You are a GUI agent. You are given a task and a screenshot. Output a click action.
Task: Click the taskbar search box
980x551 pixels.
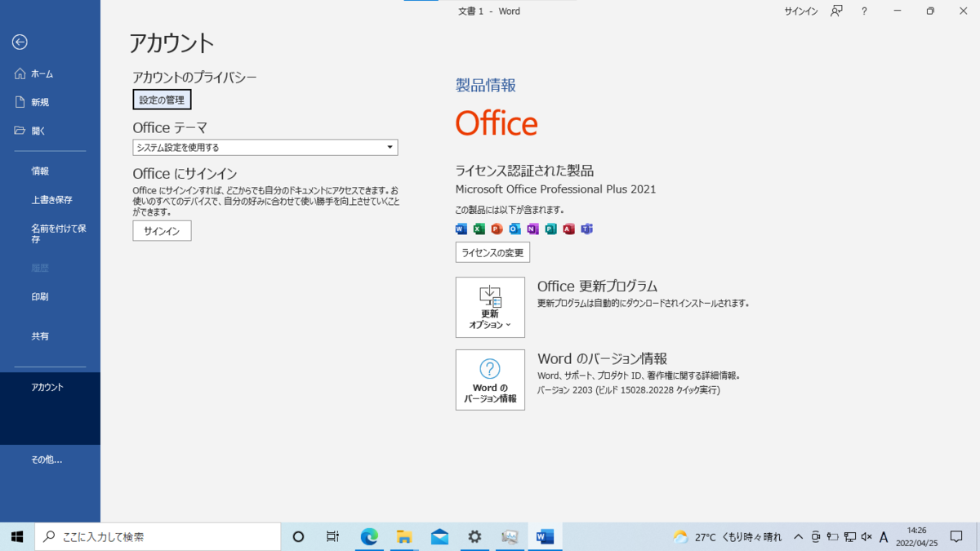(158, 536)
